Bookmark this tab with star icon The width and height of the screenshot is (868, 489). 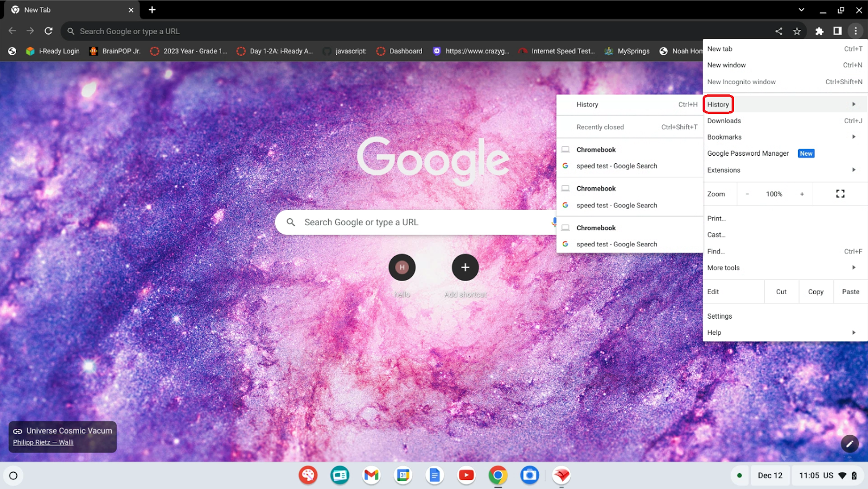797,31
